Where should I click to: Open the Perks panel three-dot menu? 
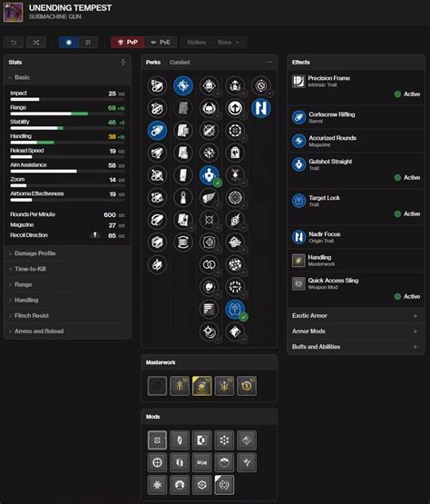tap(269, 62)
